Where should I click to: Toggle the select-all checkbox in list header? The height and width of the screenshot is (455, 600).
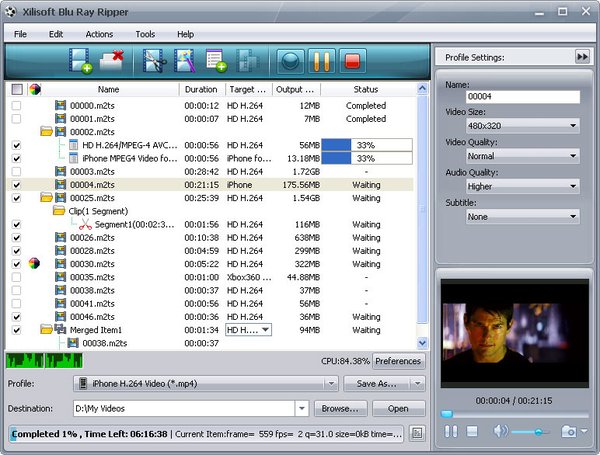(16, 89)
